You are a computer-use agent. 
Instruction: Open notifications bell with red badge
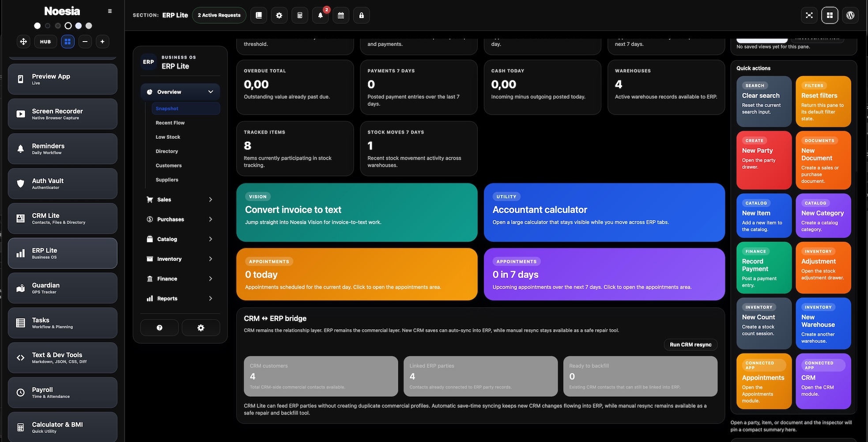click(321, 15)
